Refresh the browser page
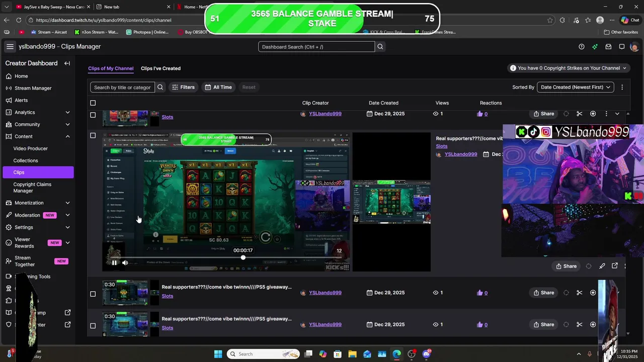 coord(19,20)
